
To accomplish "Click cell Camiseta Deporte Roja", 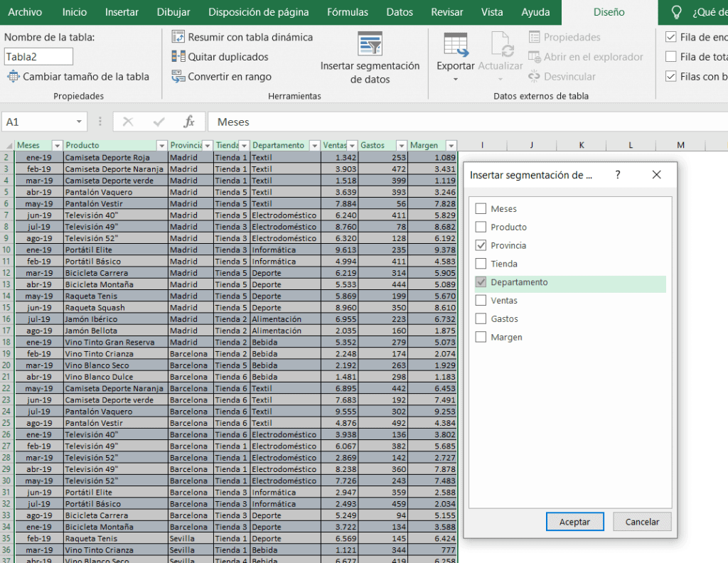I will [x=115, y=158].
